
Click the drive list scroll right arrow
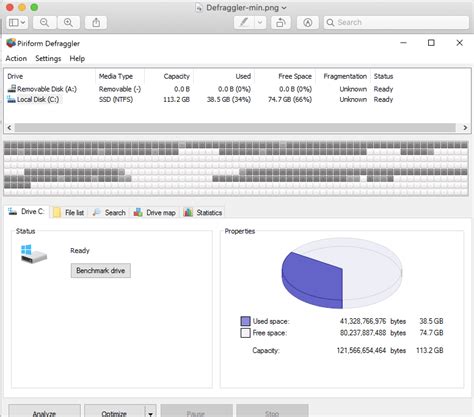tap(465, 128)
